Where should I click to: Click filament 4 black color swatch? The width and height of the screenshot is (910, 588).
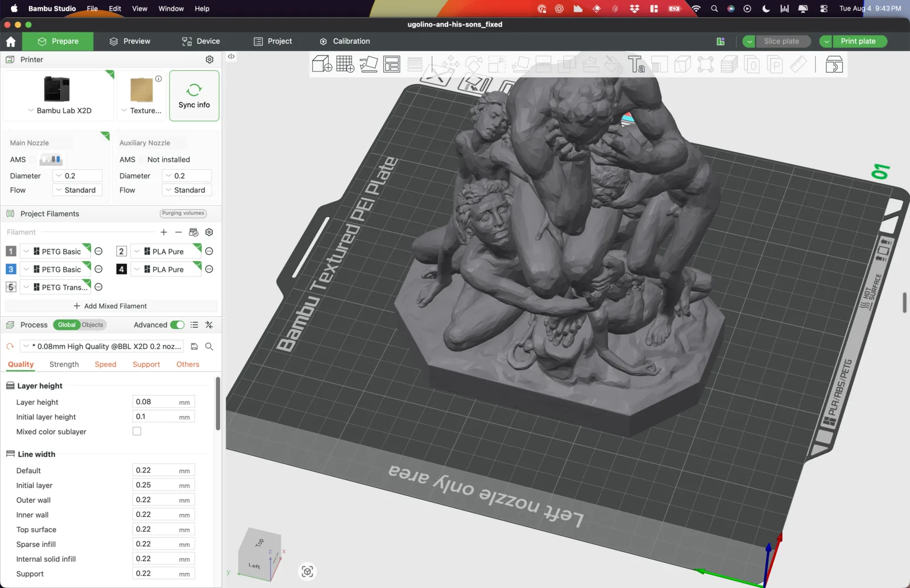tap(121, 269)
